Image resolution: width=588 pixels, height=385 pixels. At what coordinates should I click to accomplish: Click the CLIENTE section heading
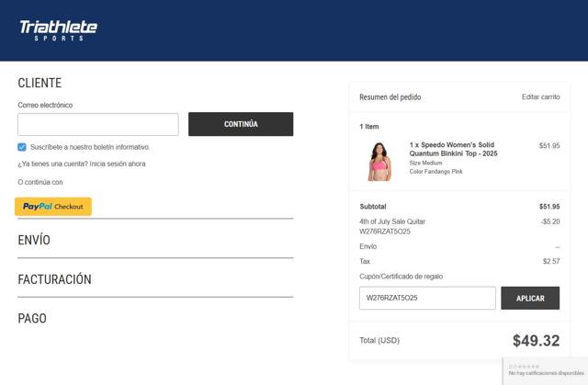click(x=40, y=83)
